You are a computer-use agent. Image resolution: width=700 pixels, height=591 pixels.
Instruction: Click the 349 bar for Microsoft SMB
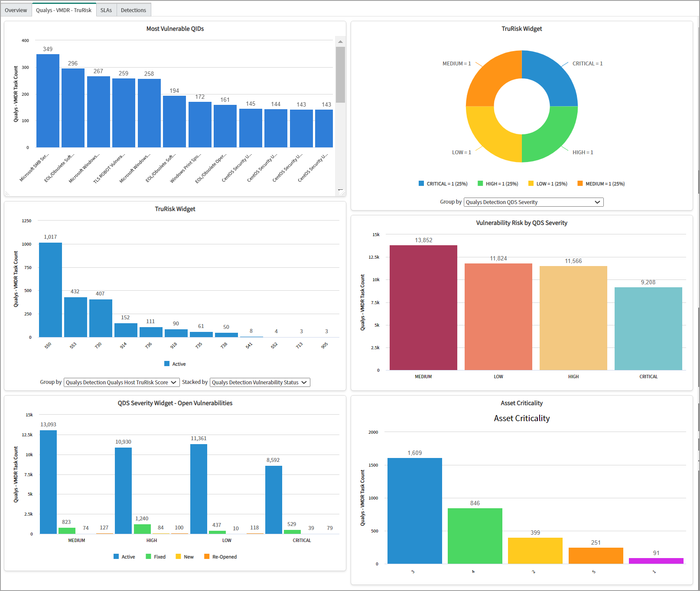coord(48,100)
